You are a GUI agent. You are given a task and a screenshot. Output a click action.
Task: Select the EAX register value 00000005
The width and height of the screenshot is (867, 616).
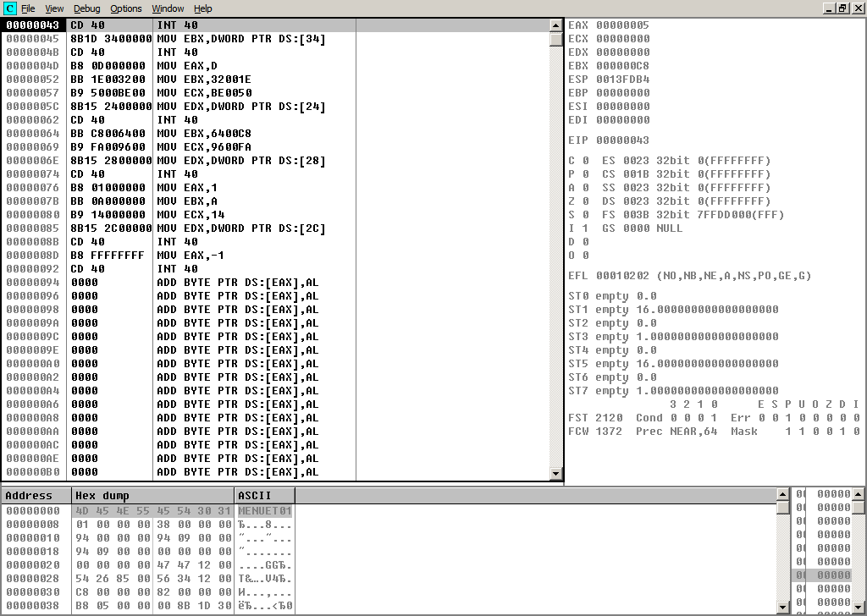click(x=622, y=25)
